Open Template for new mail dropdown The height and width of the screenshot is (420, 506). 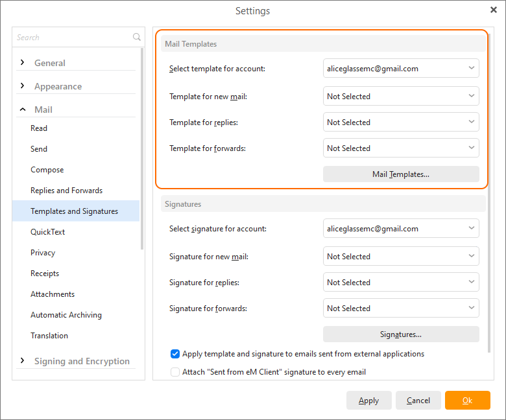click(x=401, y=96)
